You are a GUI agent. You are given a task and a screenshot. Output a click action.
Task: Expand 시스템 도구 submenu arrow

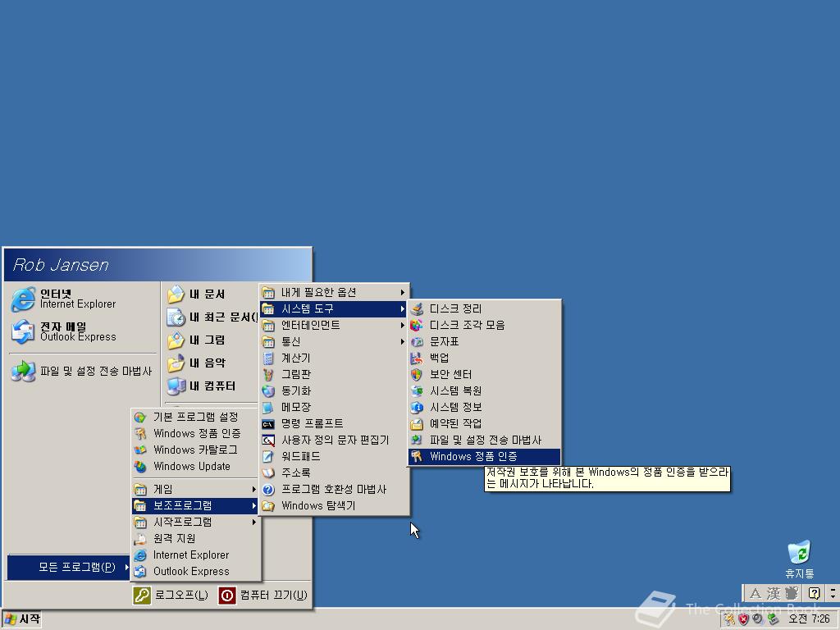pos(402,308)
